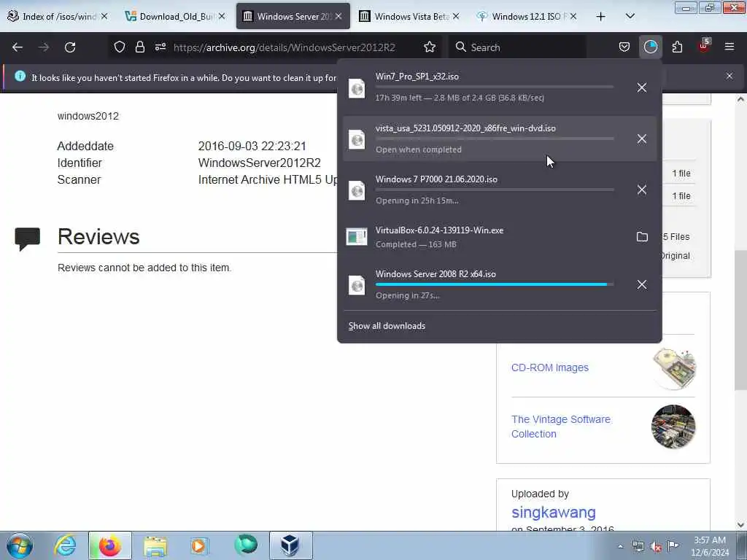The height and width of the screenshot is (560, 747).
Task: Open the tracking protection shield icon
Action: (x=120, y=47)
